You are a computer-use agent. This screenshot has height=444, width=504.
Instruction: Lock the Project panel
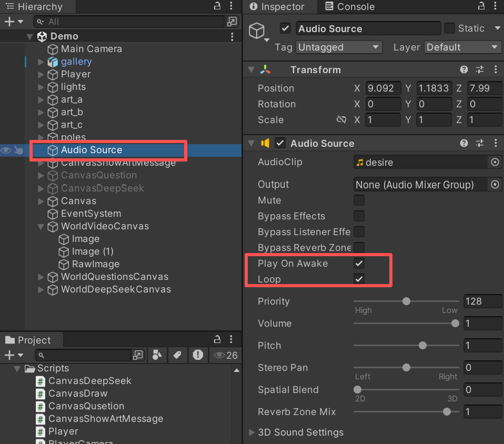[x=217, y=339]
